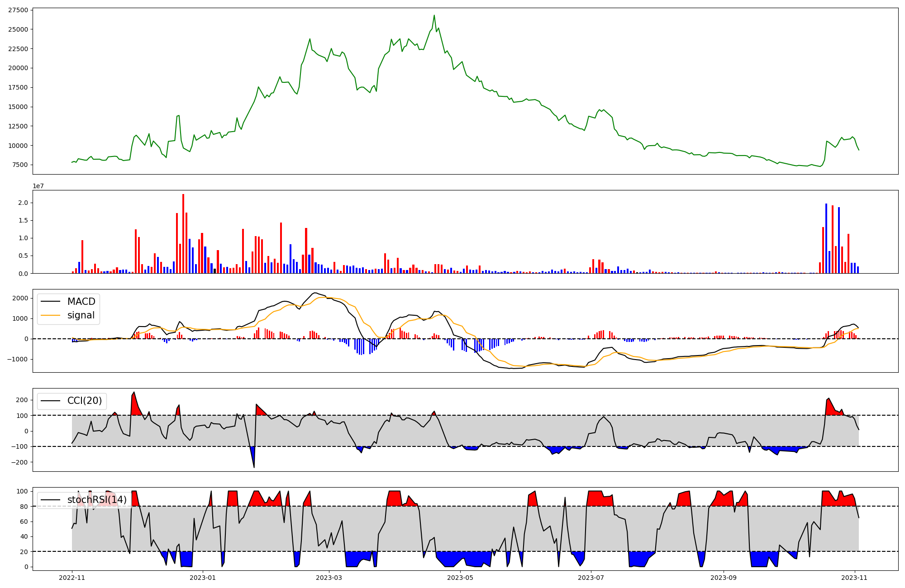
Task: Click the black MACD line swatch in legend
Action: click(x=51, y=302)
